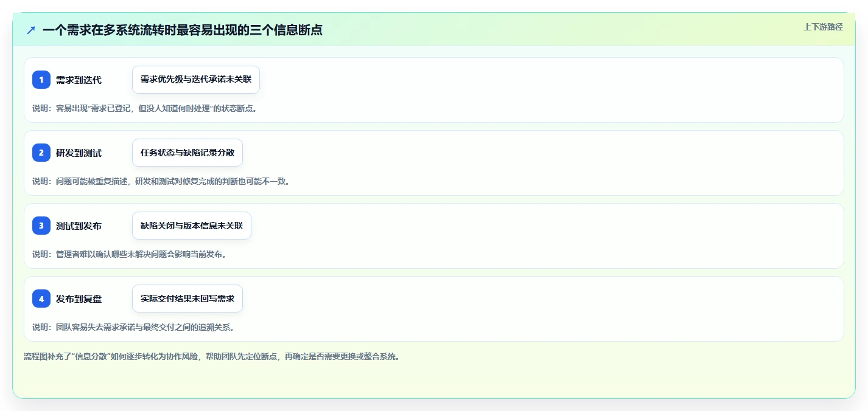The width and height of the screenshot is (868, 411).
Task: Click the 发布到复盘 step label
Action: (79, 299)
